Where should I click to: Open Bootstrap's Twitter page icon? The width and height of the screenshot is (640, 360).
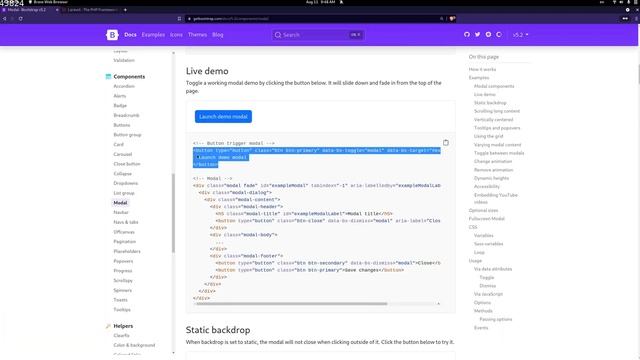pyautogui.click(x=477, y=35)
